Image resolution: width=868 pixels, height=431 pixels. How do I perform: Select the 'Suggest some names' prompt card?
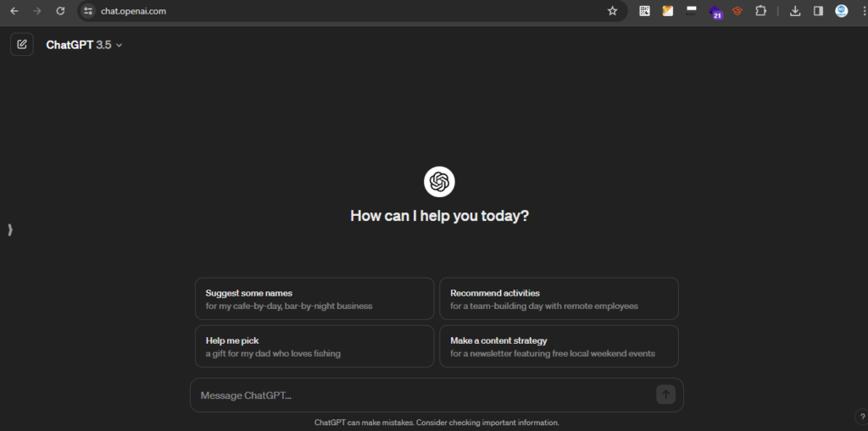click(x=314, y=299)
